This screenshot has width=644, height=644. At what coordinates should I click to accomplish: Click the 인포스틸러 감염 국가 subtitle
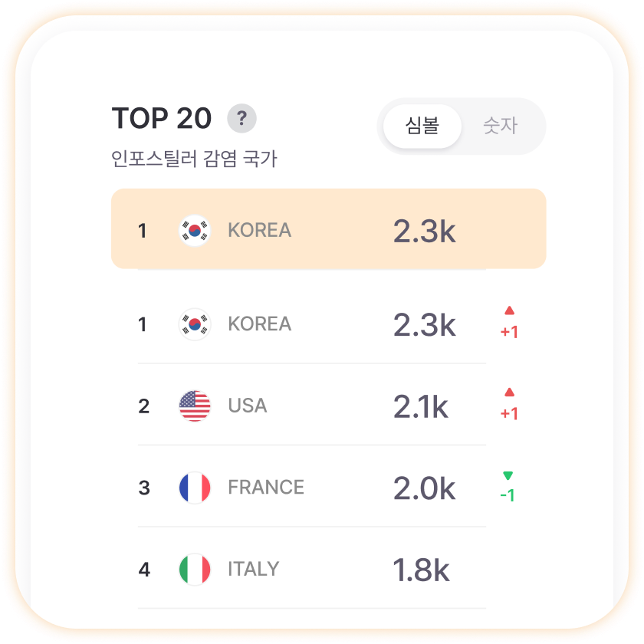tap(194, 159)
